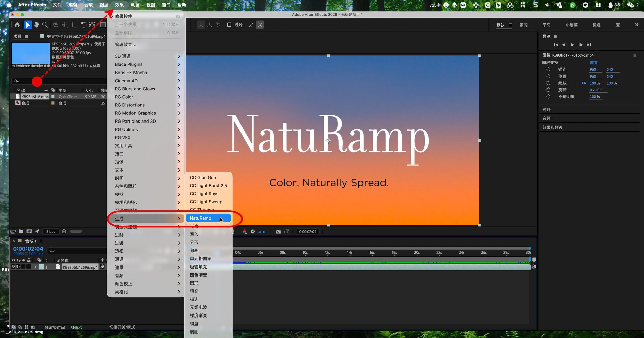Toggle video visibility eye for KB93b61 layer
Image resolution: width=644 pixels, height=338 pixels.
(13, 267)
